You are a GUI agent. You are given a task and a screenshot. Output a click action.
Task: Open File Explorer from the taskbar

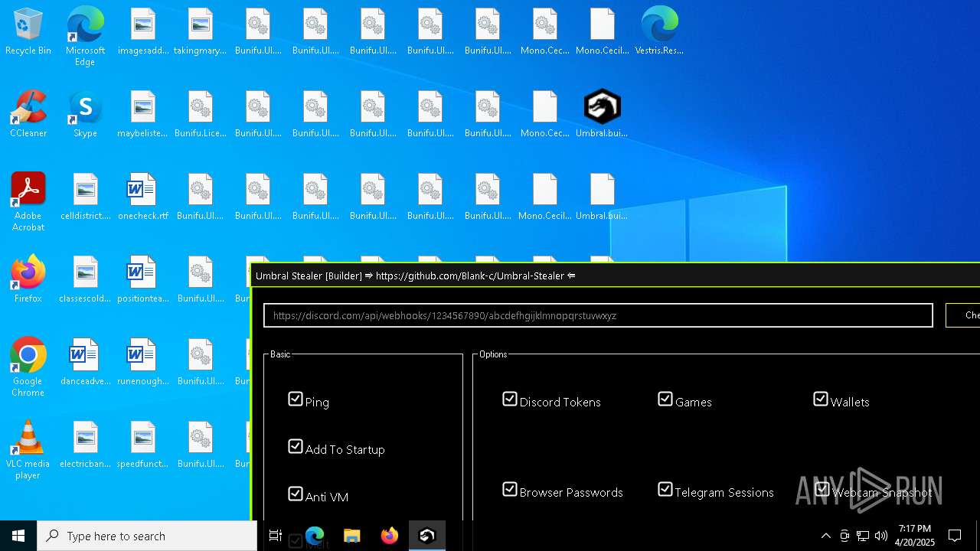pyautogui.click(x=351, y=536)
